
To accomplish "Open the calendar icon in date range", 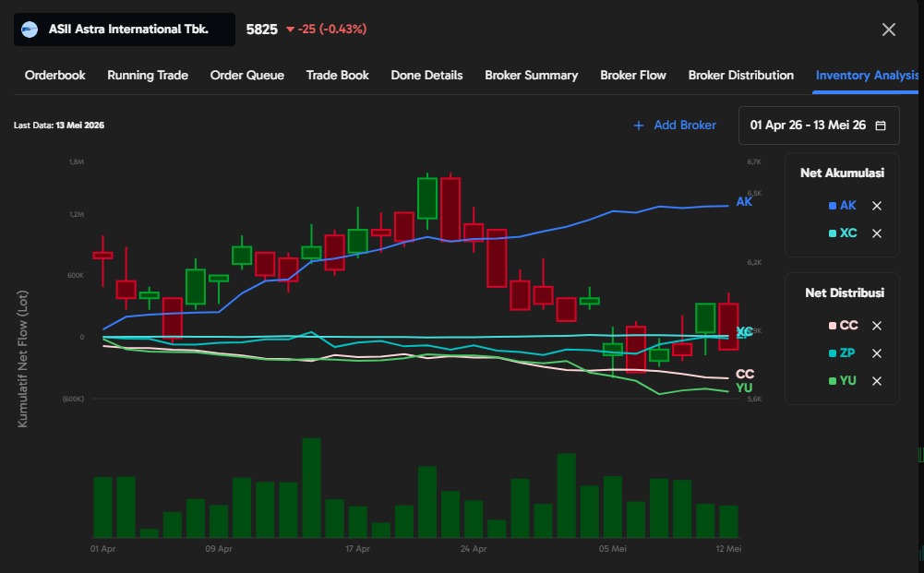I will 881,125.
